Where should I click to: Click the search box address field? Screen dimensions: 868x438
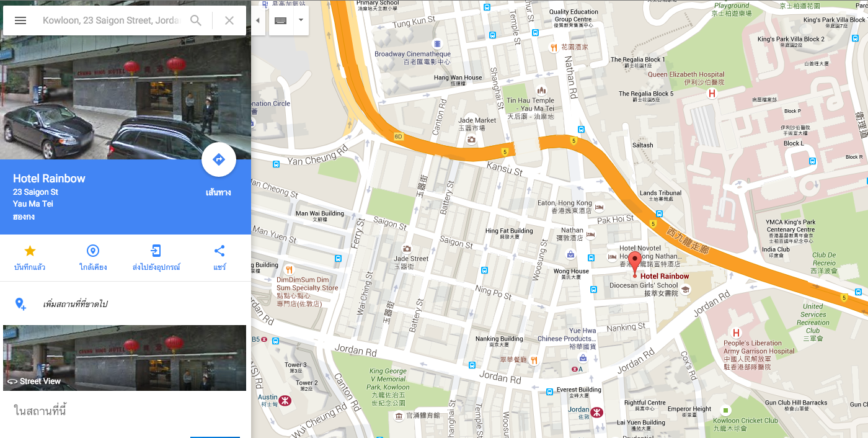pos(112,20)
